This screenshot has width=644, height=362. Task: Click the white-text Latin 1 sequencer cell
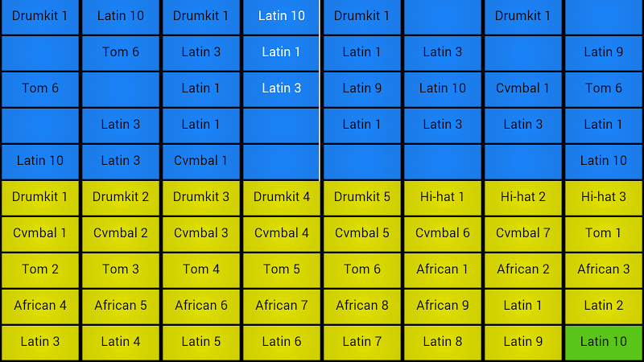[281, 52]
